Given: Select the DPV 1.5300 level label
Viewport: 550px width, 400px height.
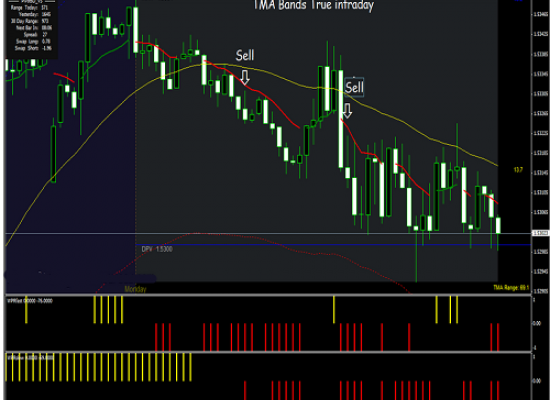Looking at the screenshot, I should coord(157,249).
